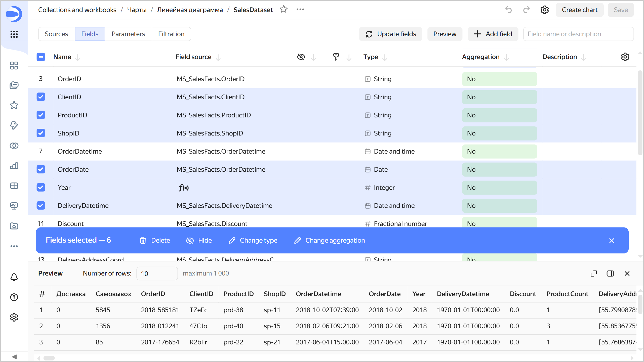
Task: Switch to the Sources tab
Action: tap(56, 34)
